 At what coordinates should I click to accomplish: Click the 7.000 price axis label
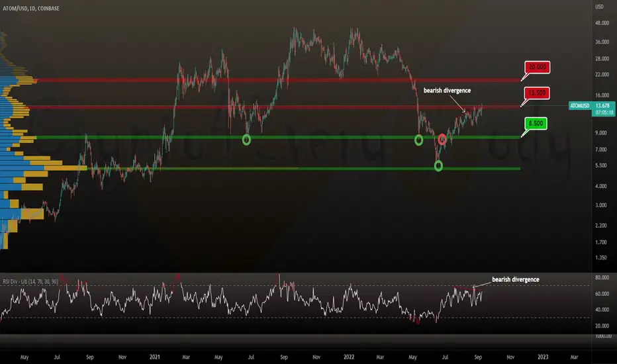click(x=601, y=150)
